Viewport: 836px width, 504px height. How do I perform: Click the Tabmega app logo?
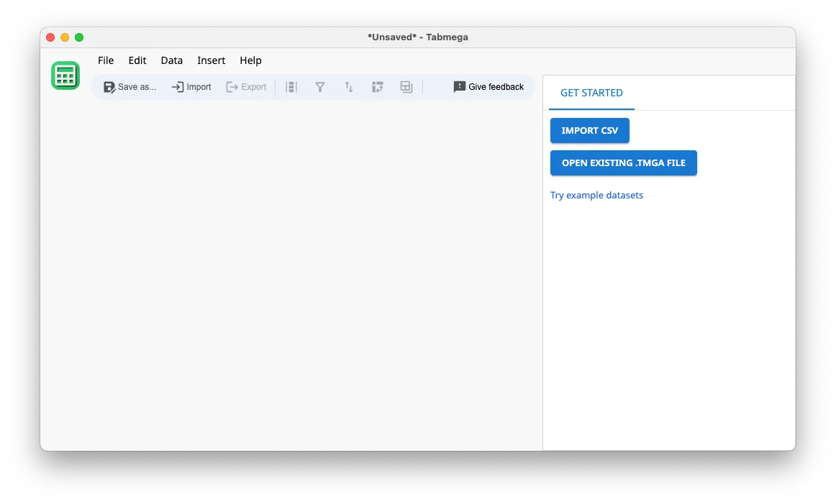(x=65, y=75)
